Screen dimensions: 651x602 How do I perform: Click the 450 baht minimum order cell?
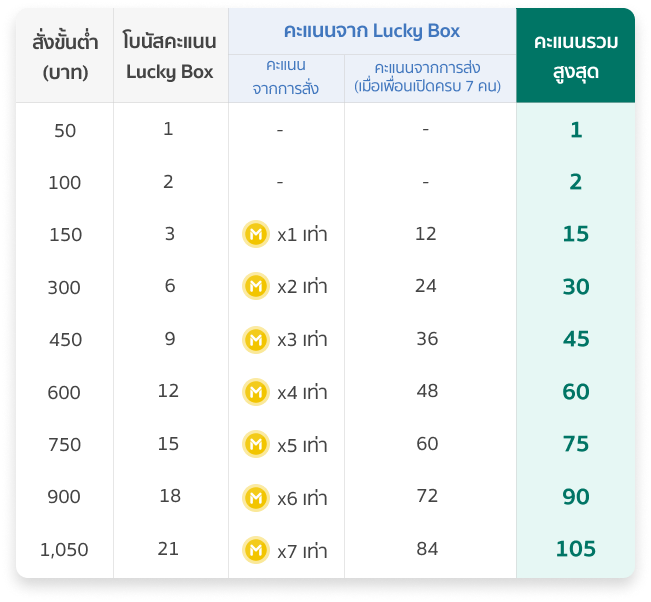pyautogui.click(x=64, y=339)
